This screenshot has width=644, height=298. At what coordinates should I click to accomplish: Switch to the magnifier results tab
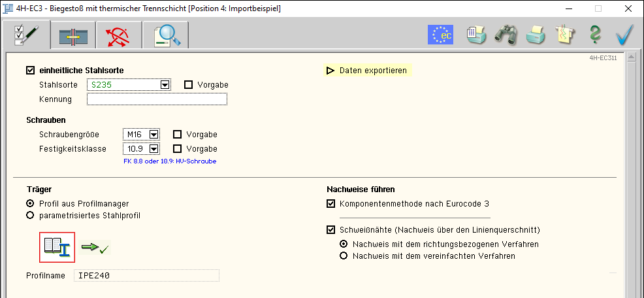tap(166, 35)
